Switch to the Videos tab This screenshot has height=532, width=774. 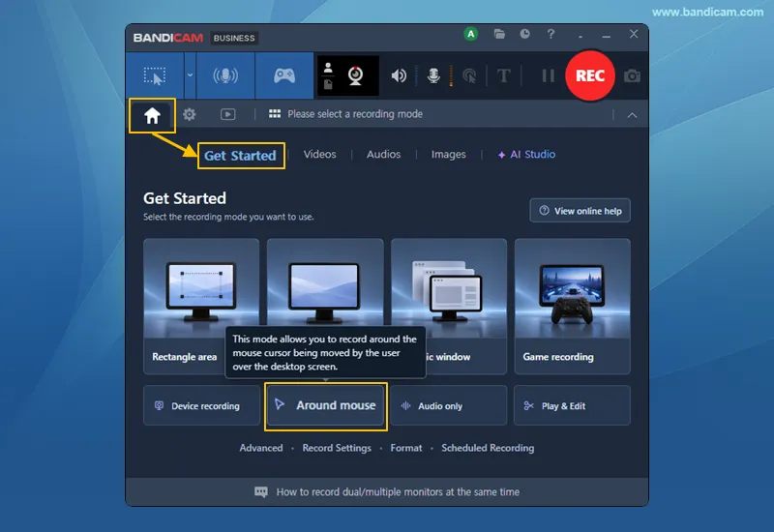tap(320, 154)
